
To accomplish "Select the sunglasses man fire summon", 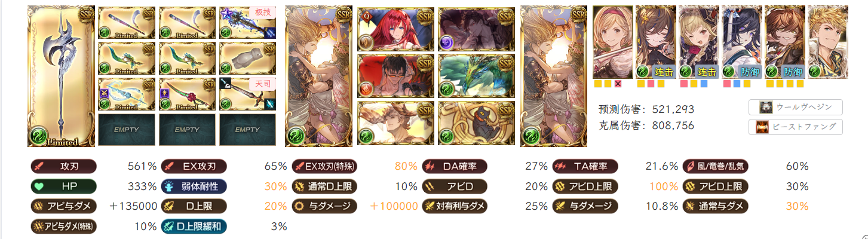I will (x=396, y=76).
